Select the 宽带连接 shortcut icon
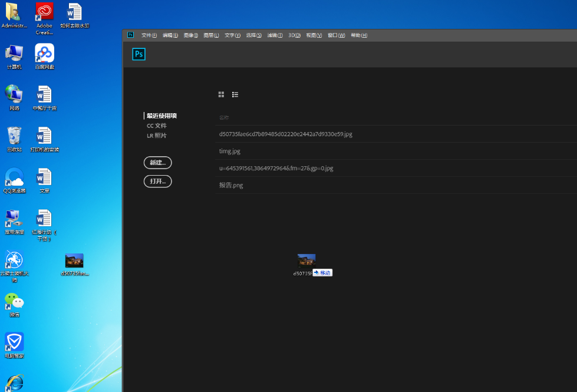 pyautogui.click(x=14, y=222)
